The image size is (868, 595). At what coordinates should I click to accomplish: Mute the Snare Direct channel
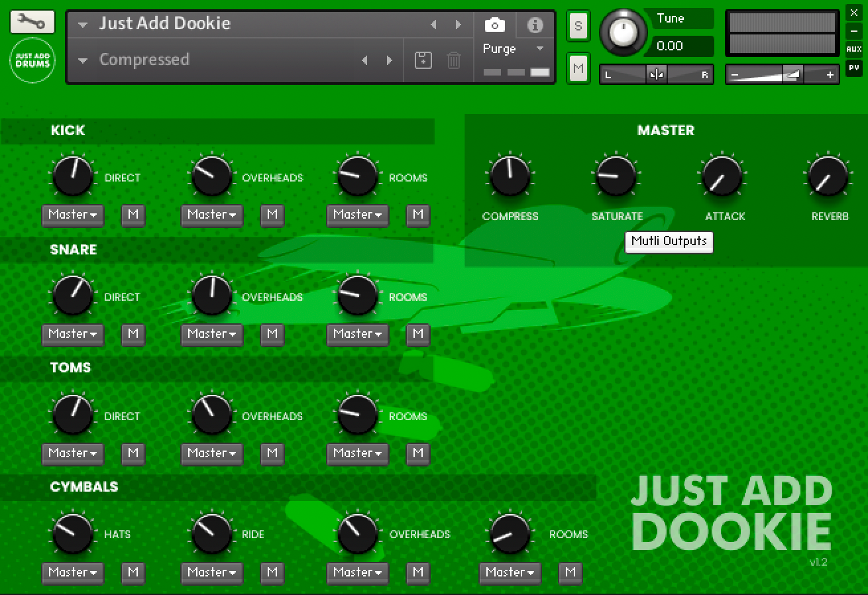[133, 334]
